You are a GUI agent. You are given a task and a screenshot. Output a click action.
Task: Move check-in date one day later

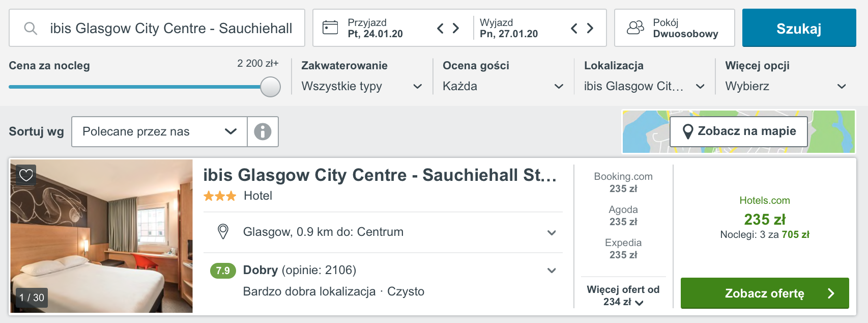(456, 28)
